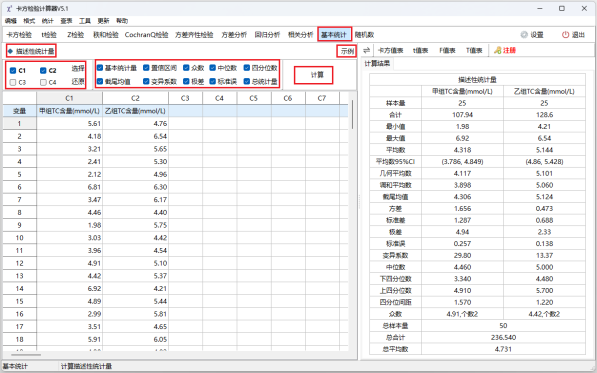Open the 设置 gear icon
Image resolution: width=597 pixels, height=373 pixels.
coord(524,35)
